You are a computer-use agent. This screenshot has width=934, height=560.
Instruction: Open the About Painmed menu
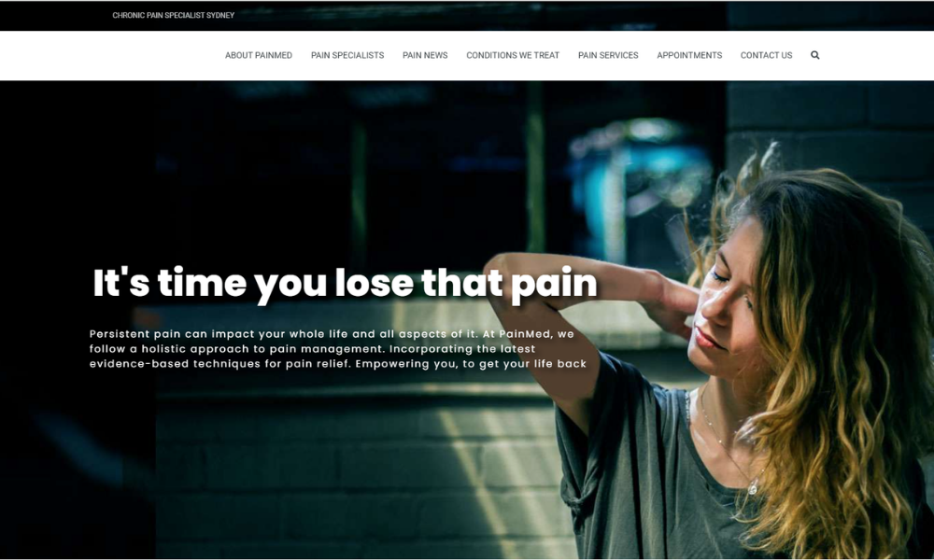[x=259, y=55]
